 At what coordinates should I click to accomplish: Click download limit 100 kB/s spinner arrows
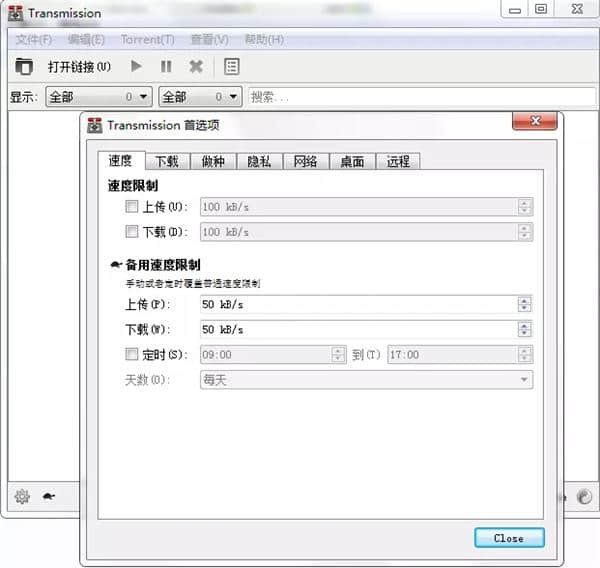coord(525,232)
